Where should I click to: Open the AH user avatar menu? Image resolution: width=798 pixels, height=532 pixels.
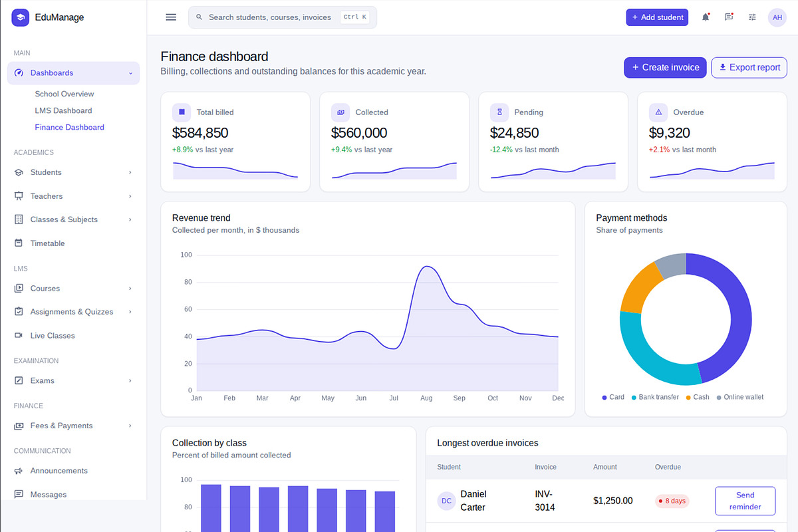777,17
